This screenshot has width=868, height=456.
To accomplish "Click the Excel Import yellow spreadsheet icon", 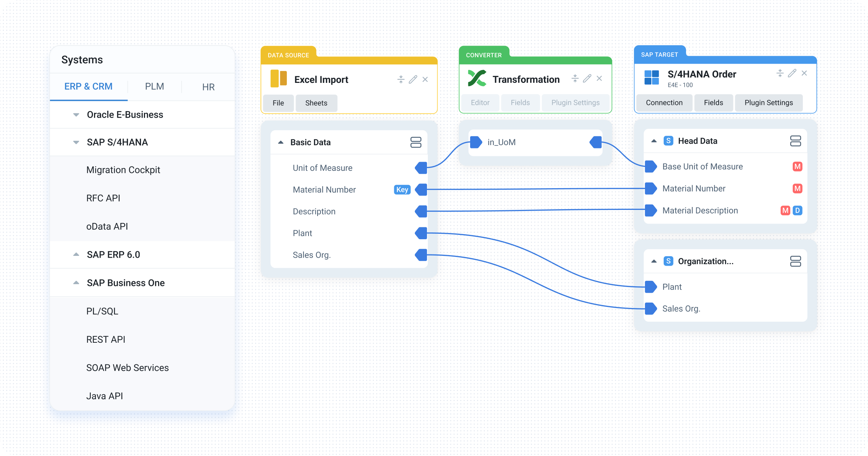I will (278, 79).
